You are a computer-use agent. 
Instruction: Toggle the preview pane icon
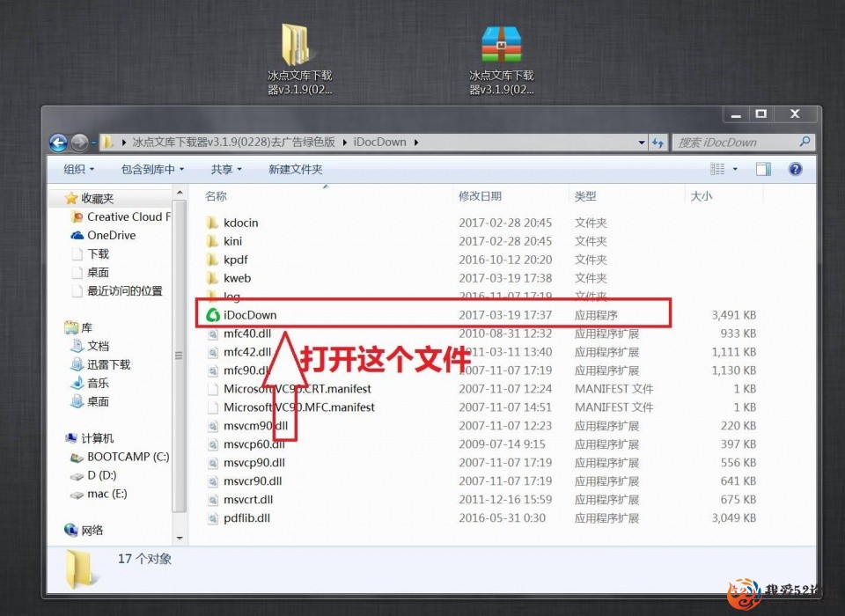tap(763, 169)
